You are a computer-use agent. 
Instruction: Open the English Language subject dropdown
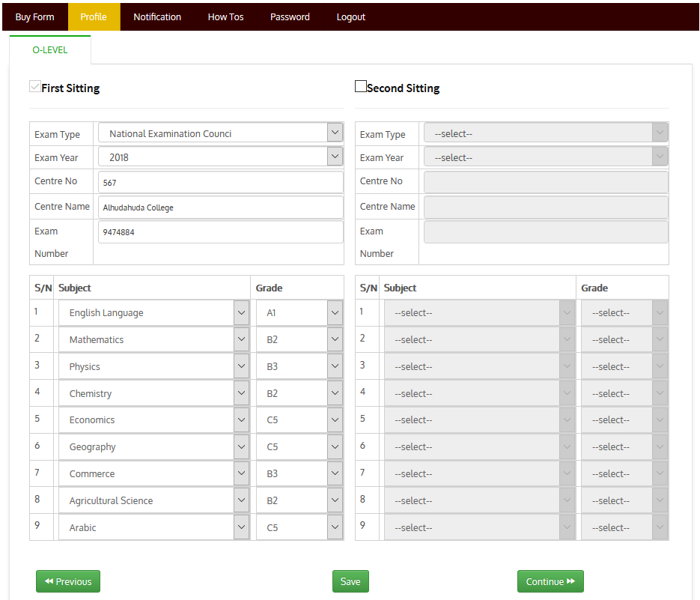click(153, 312)
